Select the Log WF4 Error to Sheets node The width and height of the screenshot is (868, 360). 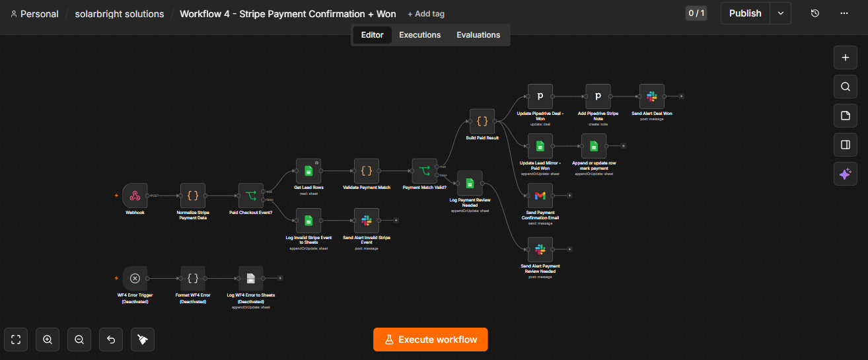click(x=251, y=278)
